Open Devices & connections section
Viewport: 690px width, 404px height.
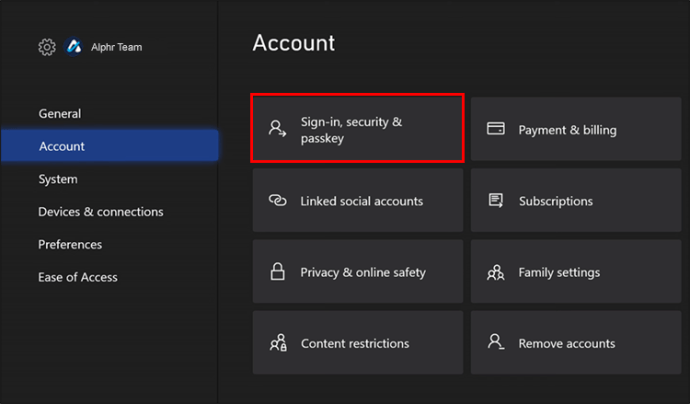(x=101, y=212)
